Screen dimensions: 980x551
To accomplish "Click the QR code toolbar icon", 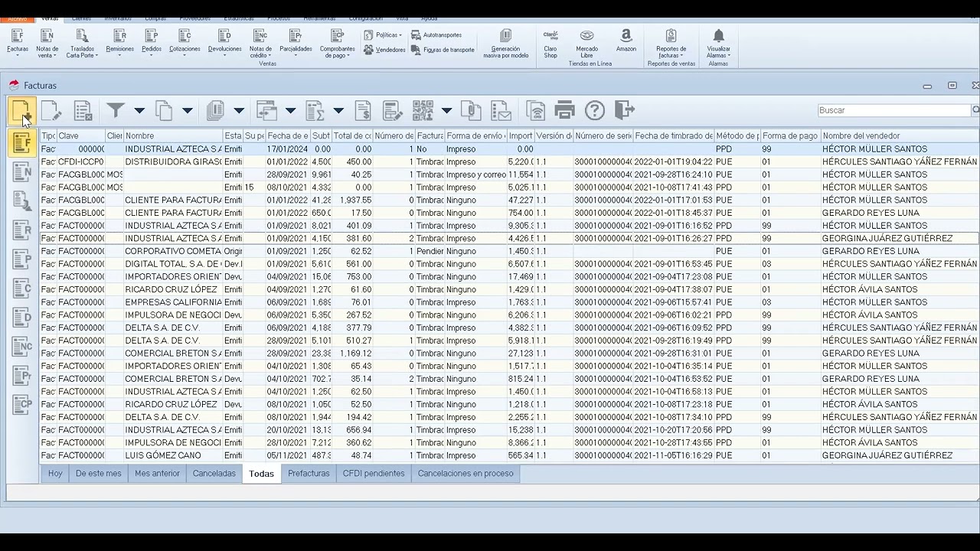I will [423, 110].
